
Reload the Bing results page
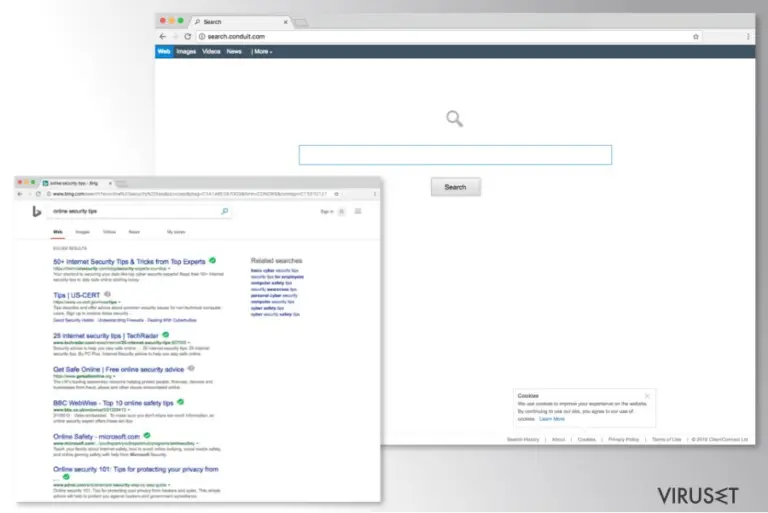coord(38,194)
